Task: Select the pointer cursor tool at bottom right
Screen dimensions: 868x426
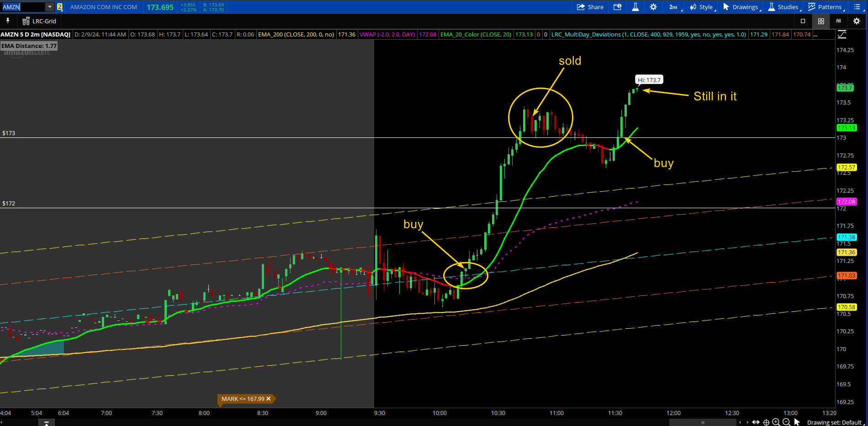Action: 797,422
